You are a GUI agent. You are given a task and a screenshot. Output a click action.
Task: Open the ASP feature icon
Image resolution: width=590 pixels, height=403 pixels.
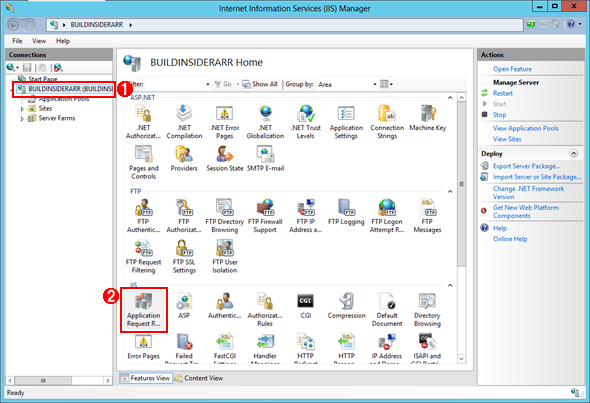click(184, 306)
